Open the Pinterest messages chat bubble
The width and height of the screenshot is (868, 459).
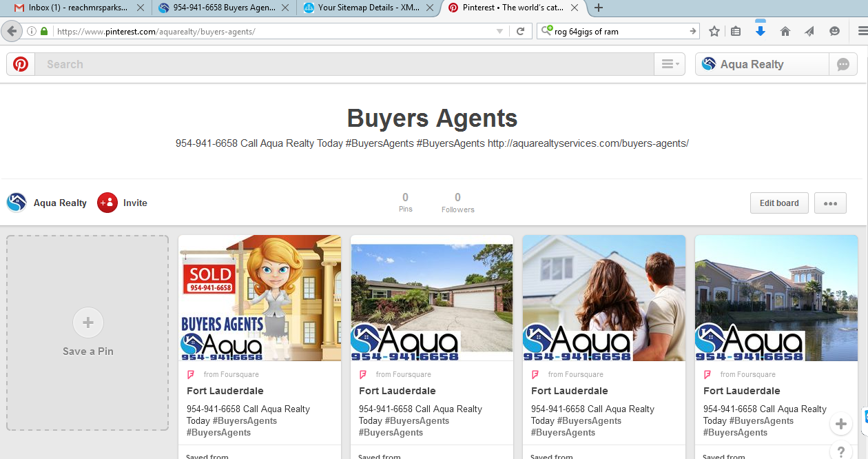point(843,64)
